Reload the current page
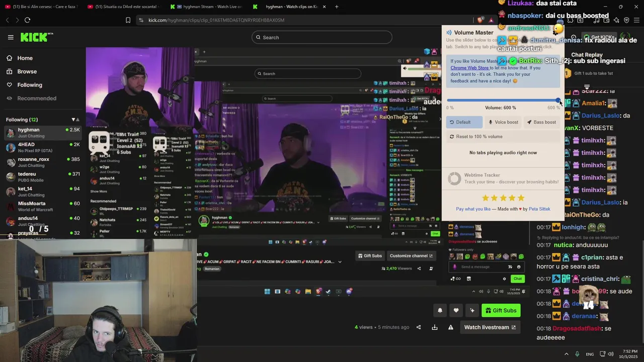Screen dimensions: 644x362 [x=27, y=20]
